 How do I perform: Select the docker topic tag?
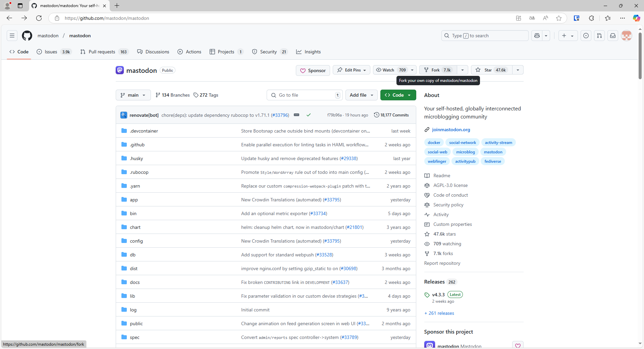[434, 143]
